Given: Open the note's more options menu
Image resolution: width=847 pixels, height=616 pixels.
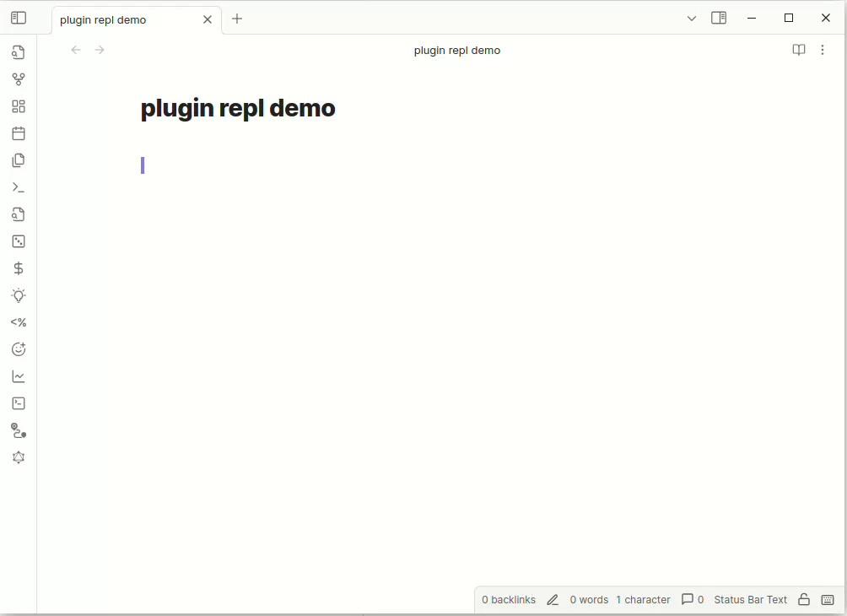Looking at the screenshot, I should pyautogui.click(x=823, y=50).
